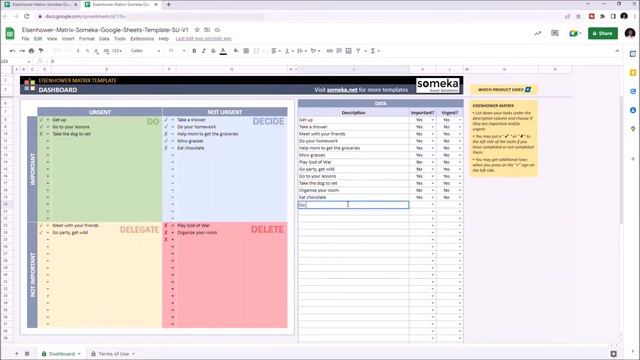
Task: Open the Extensions menu
Action: click(142, 39)
